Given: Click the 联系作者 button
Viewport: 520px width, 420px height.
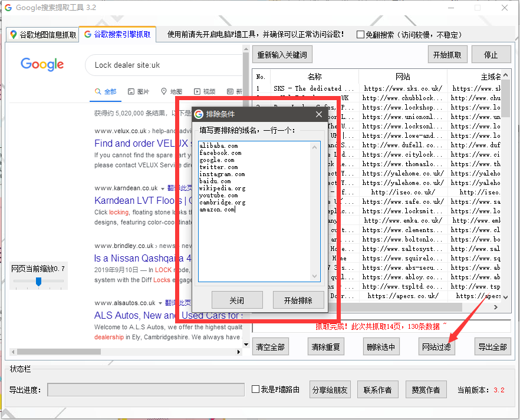Looking at the screenshot, I should (x=378, y=390).
